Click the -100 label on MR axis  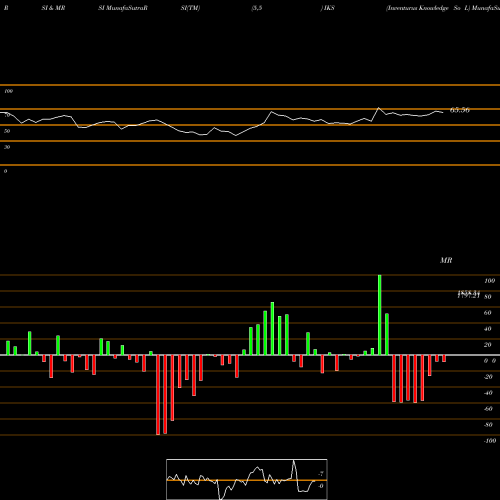click(490, 441)
